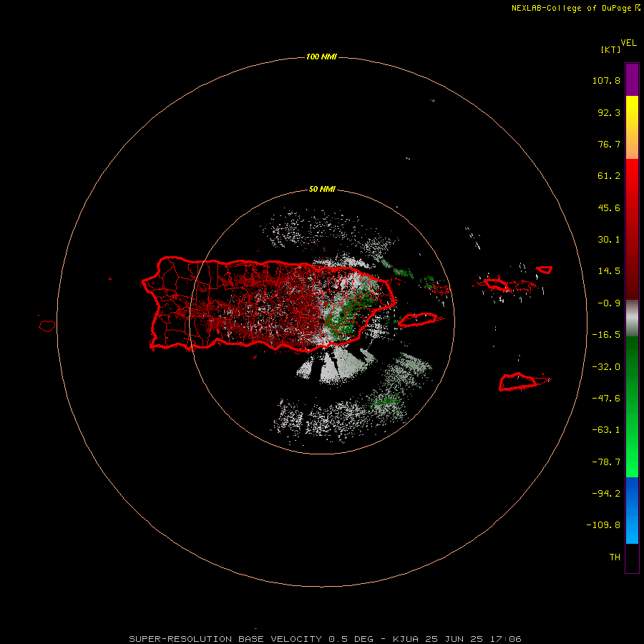Click the [KT] units label

(x=611, y=49)
